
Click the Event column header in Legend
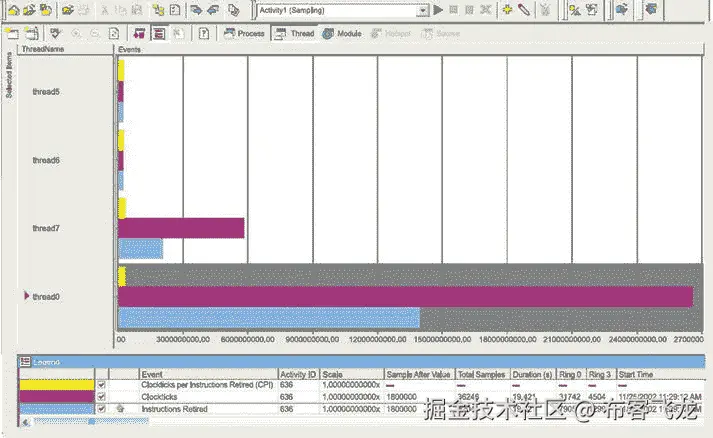208,374
